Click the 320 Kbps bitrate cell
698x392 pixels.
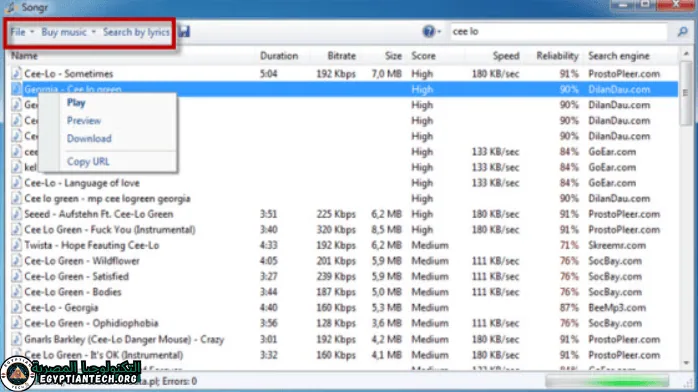pos(336,230)
